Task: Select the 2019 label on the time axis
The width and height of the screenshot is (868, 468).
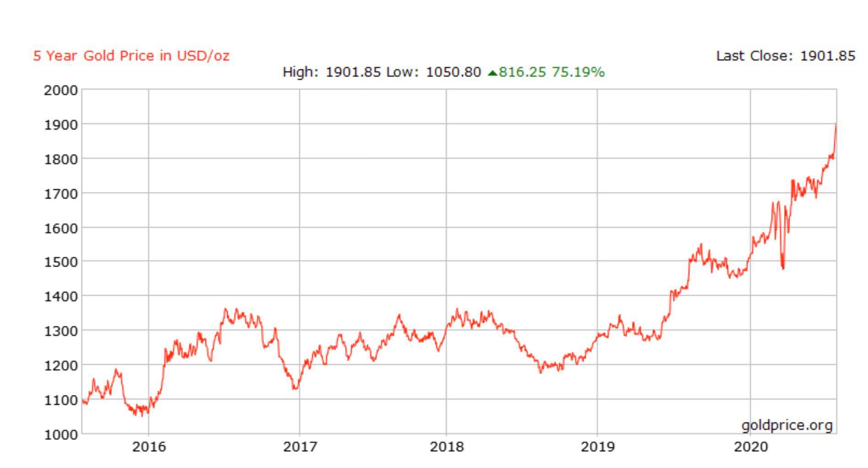Action: (597, 446)
